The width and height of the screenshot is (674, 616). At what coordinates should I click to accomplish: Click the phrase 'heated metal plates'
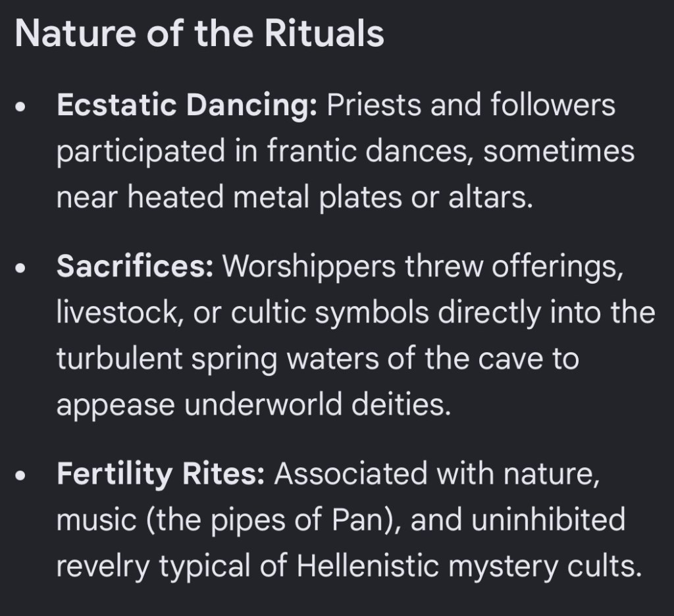click(x=265, y=197)
